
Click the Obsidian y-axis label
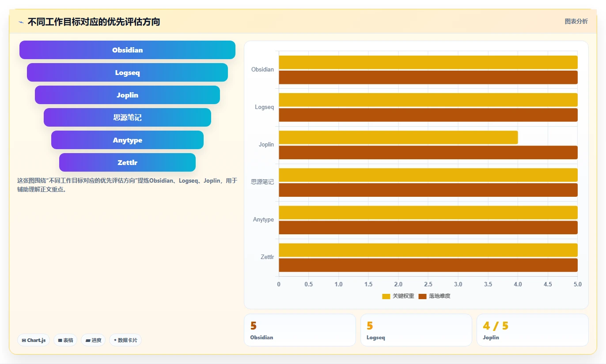coord(262,70)
